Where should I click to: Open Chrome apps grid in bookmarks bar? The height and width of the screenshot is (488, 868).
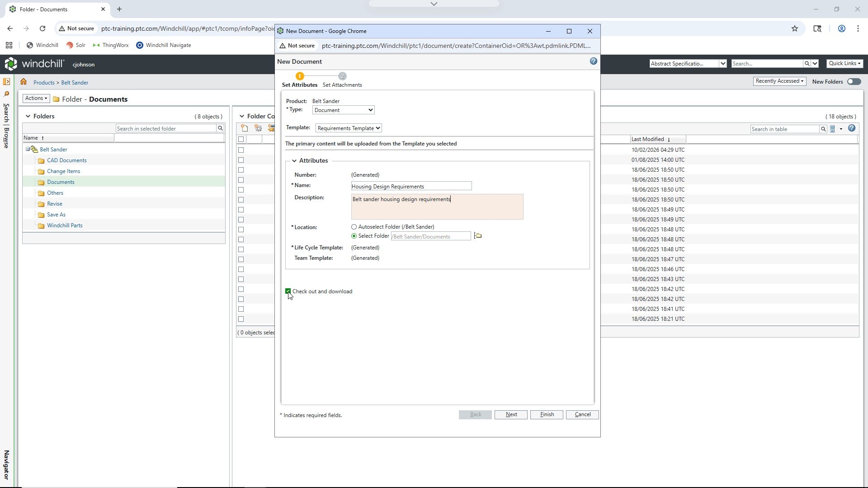point(9,45)
